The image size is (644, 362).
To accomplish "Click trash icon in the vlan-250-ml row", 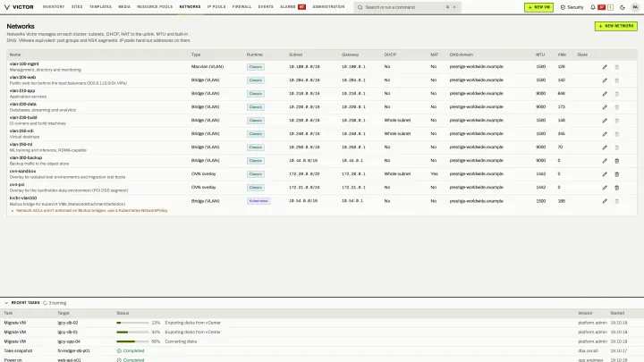I will click(x=616, y=147).
